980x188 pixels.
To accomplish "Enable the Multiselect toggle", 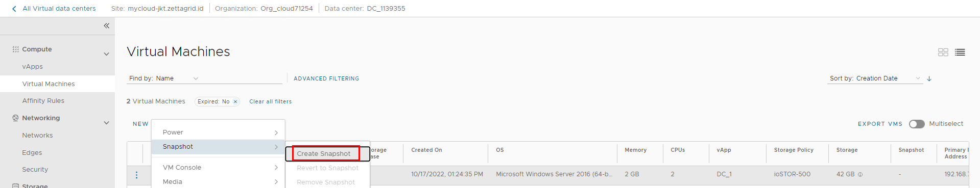I will coord(917,124).
